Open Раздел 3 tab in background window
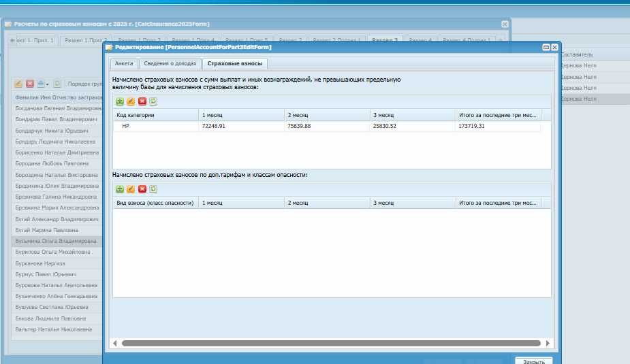Screen dimensions: 630x364 coord(385,40)
